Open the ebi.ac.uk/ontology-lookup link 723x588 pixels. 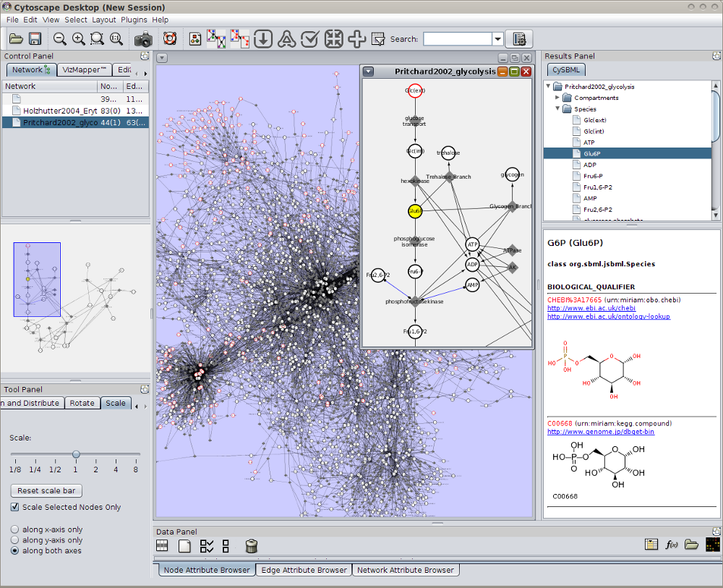click(609, 316)
